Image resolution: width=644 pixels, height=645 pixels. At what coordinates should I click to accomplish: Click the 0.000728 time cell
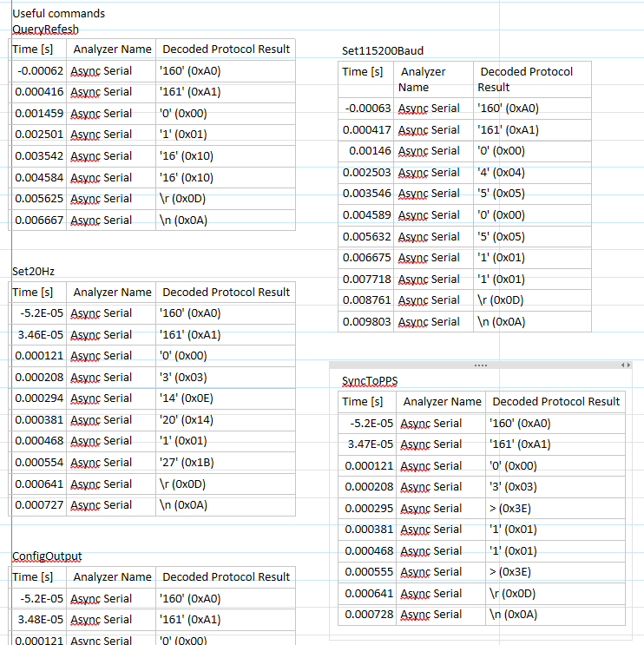tap(369, 615)
